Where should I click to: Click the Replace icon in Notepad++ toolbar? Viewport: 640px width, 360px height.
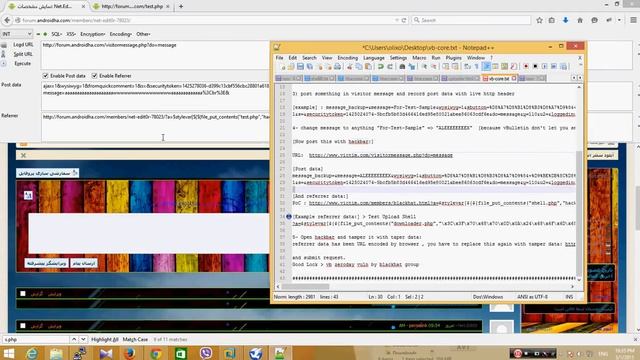412,67
